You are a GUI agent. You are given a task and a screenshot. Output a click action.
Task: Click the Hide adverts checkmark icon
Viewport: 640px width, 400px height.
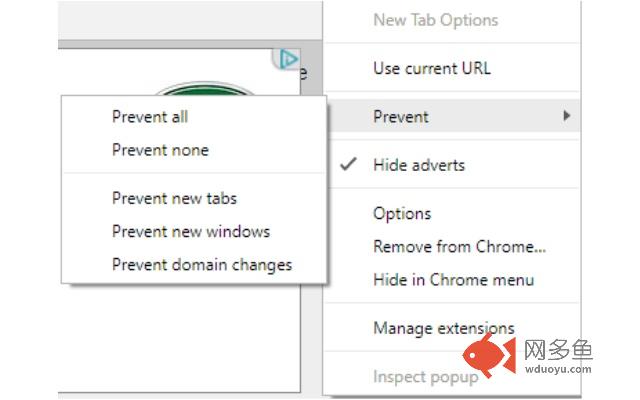pyautogui.click(x=349, y=164)
